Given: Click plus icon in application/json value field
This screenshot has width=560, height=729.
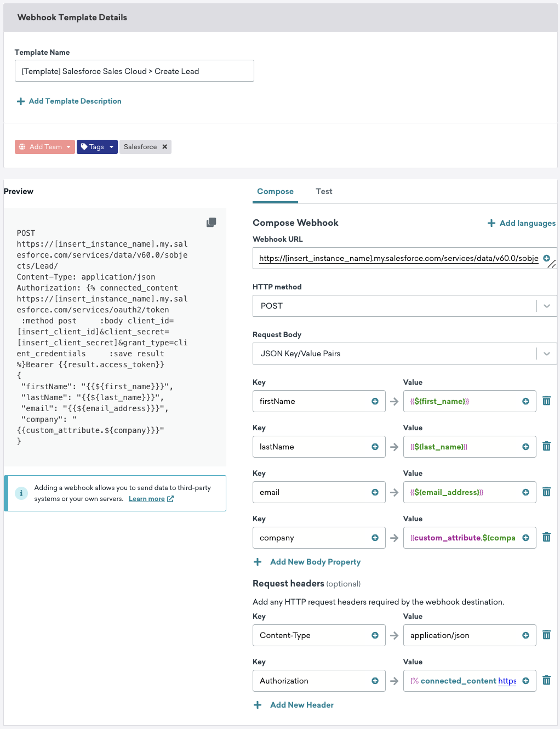Looking at the screenshot, I should coord(525,635).
